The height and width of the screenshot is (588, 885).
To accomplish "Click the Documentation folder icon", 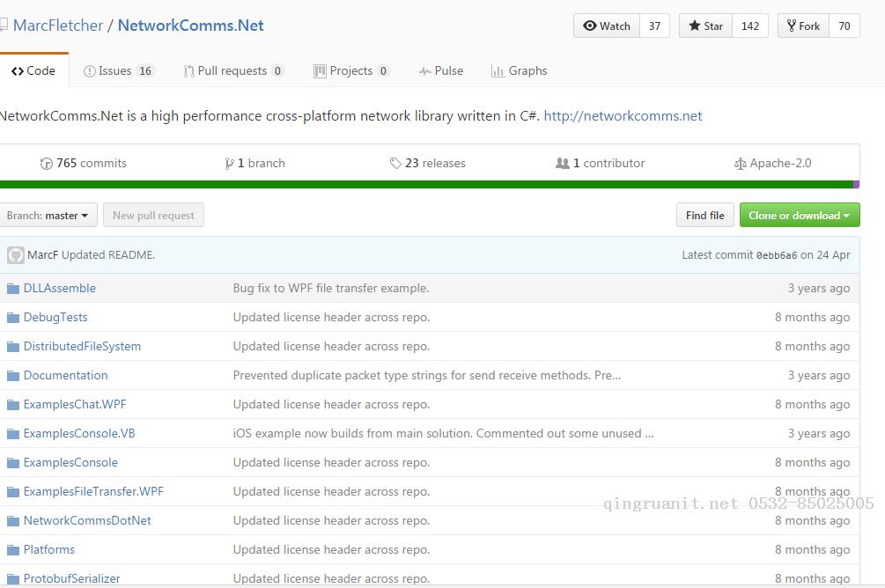I will coord(13,376).
